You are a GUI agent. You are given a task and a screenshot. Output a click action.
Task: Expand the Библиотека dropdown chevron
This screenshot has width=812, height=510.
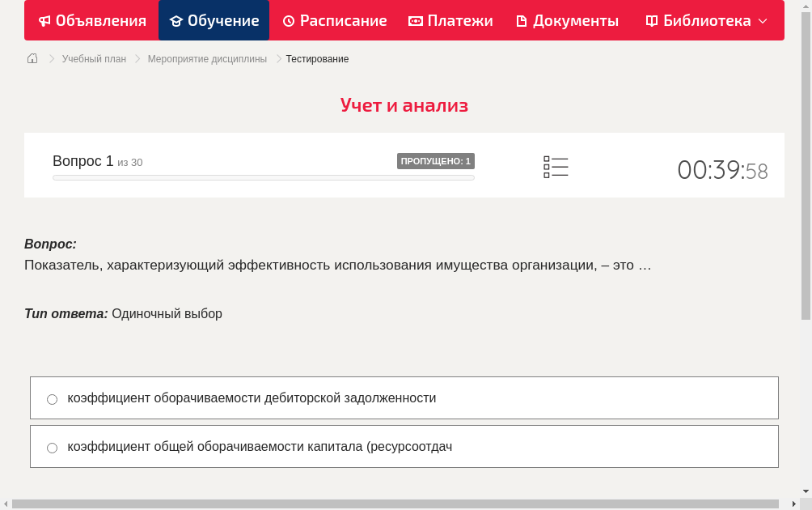click(761, 20)
